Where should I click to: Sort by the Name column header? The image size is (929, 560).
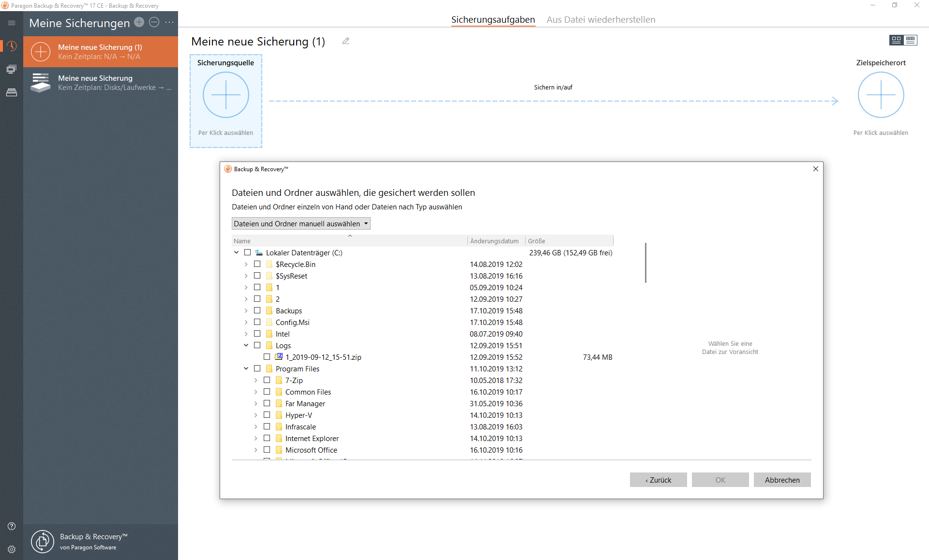click(x=349, y=241)
